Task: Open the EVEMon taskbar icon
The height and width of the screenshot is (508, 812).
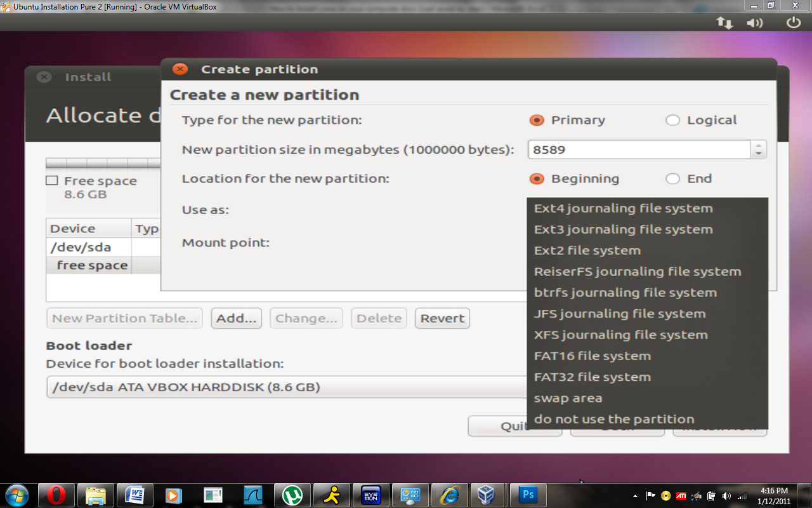Action: (370, 495)
